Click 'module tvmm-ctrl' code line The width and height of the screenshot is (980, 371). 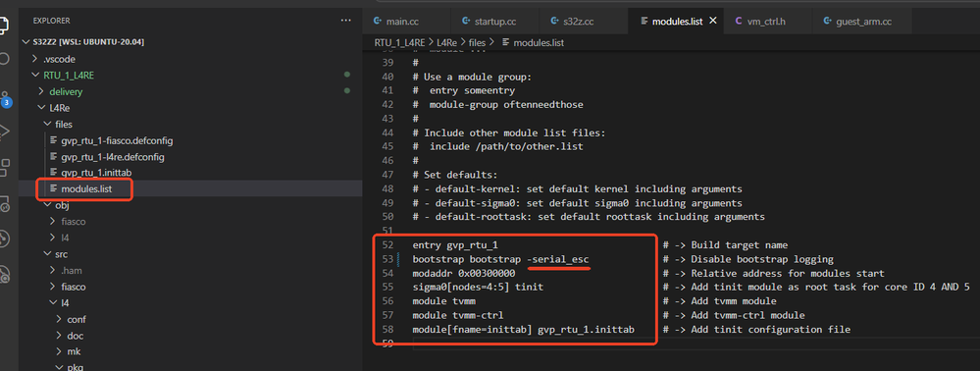point(458,315)
